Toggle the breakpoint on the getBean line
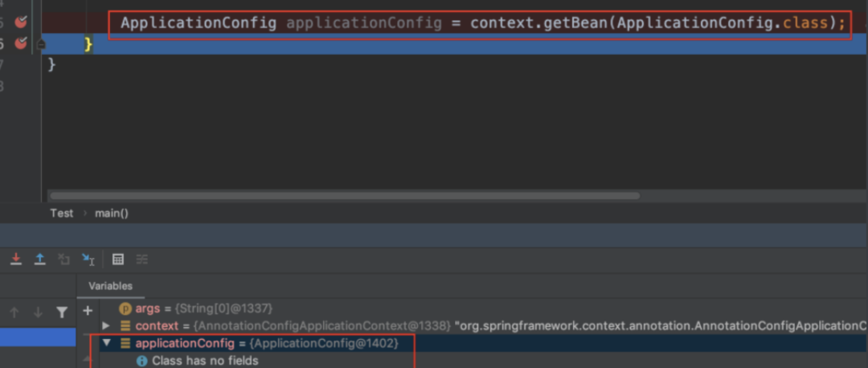Image resolution: width=868 pixels, height=368 pixels. [x=21, y=22]
